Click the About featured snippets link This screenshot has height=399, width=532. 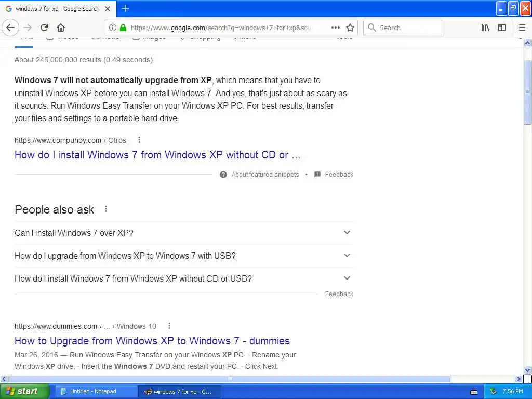[265, 175]
